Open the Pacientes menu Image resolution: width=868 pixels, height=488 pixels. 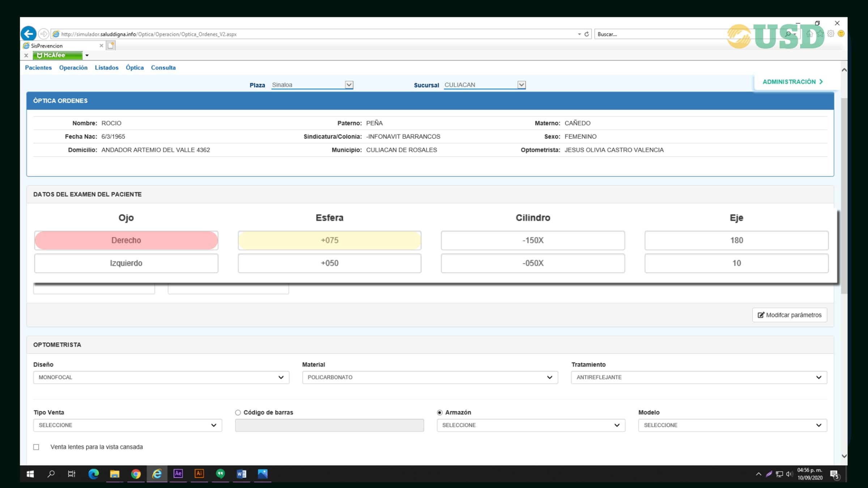[x=38, y=68]
